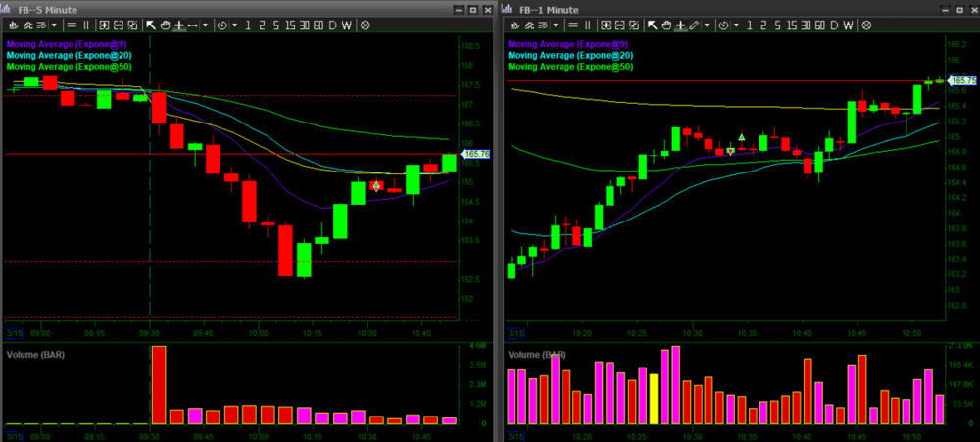Click Moving Average (Expone@50) label in 1 Minute chart
Viewport: 980px width, 442px height.
coord(568,68)
